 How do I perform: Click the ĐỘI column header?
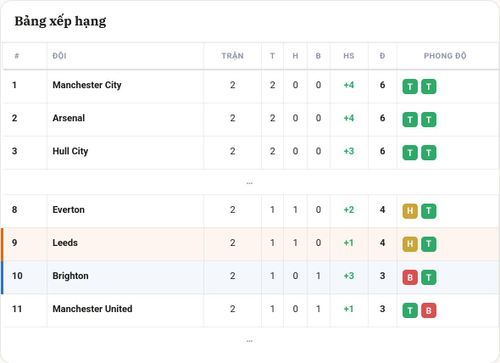click(x=59, y=56)
